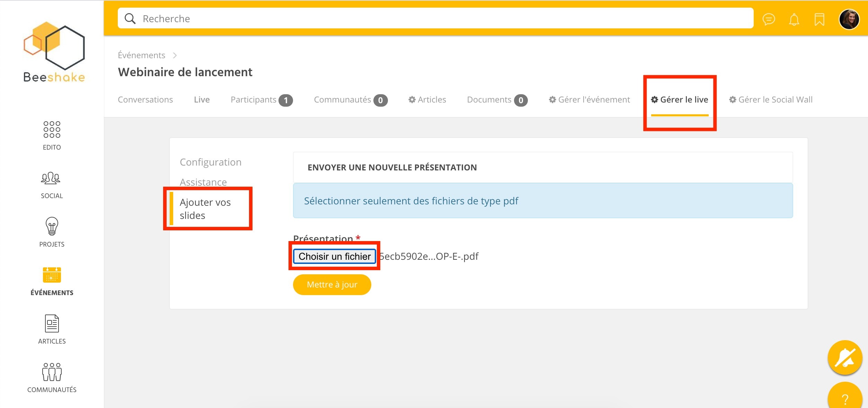Open the bookmarks icon in header
This screenshot has width=868, height=408.
point(819,19)
